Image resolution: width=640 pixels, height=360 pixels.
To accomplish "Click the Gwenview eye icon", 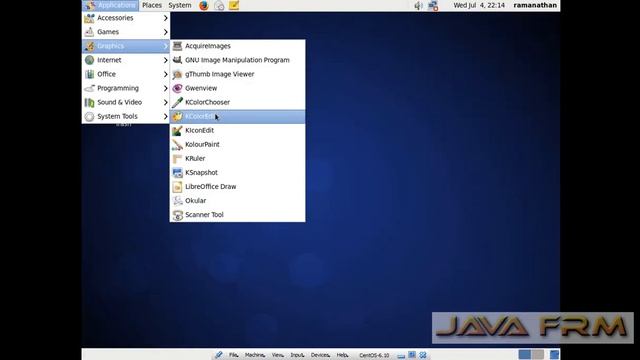I will (x=177, y=88).
